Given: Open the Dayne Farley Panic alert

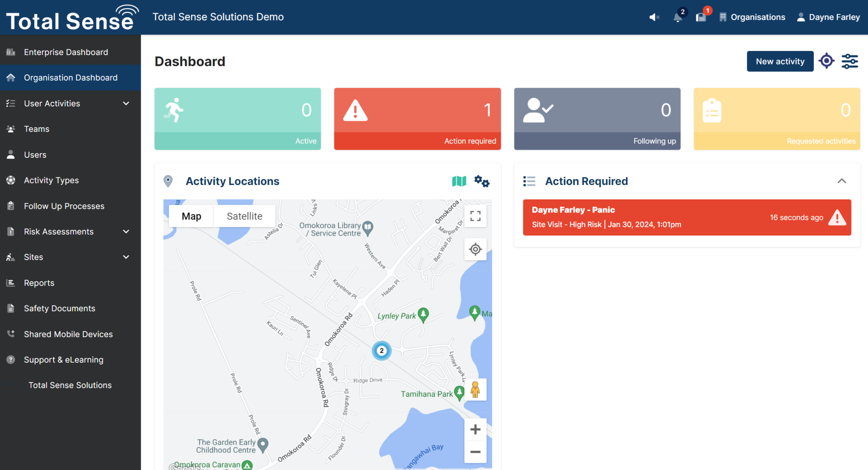Looking at the screenshot, I should (687, 217).
